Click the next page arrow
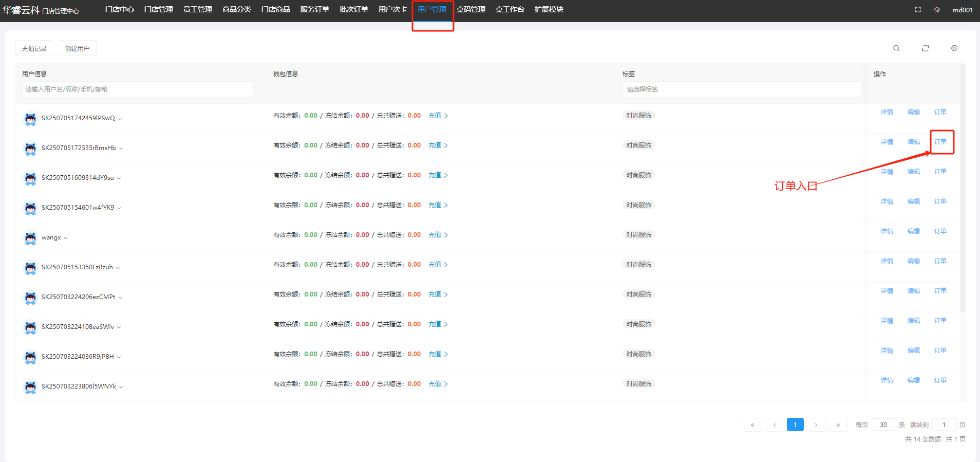The height and width of the screenshot is (462, 980). click(816, 425)
